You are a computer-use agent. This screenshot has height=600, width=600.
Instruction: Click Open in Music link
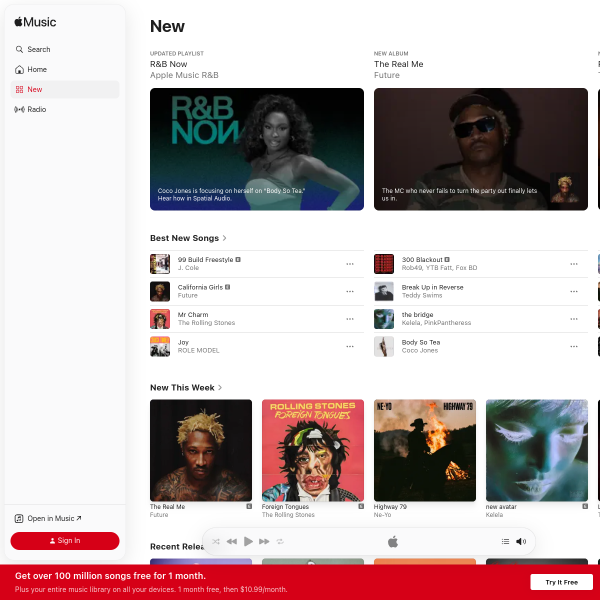click(x=48, y=518)
